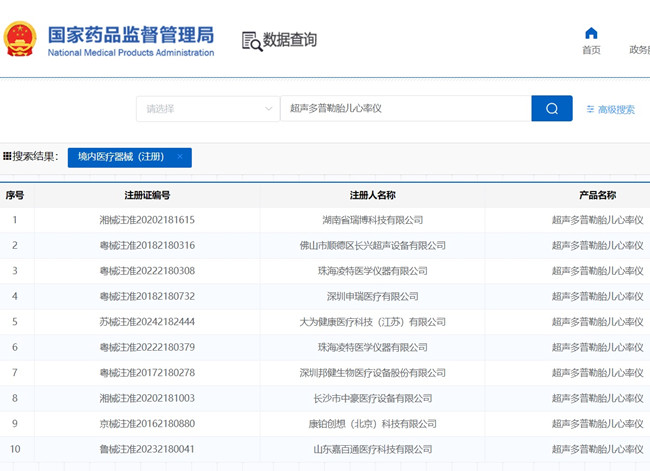
Task: Open the 高级搜索 advanced search link
Action: [x=616, y=109]
